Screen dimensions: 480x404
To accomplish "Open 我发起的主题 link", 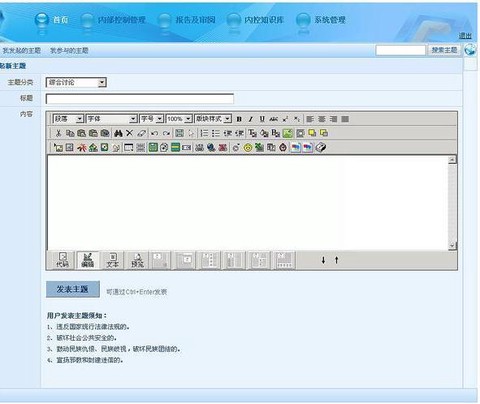I will point(21,51).
